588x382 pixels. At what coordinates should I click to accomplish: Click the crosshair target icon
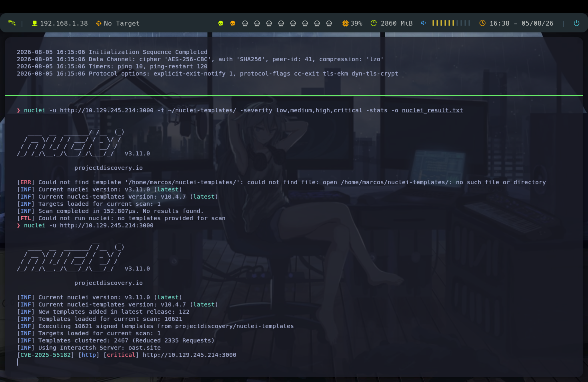pyautogui.click(x=99, y=23)
